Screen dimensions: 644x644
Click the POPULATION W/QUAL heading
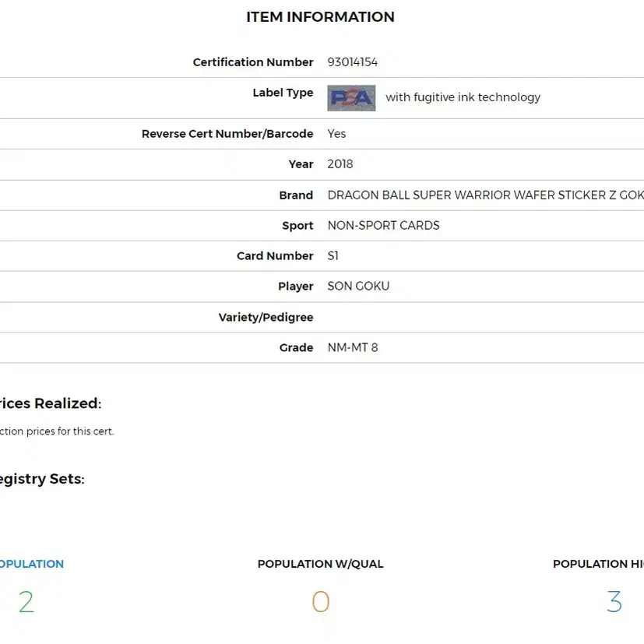(x=320, y=564)
